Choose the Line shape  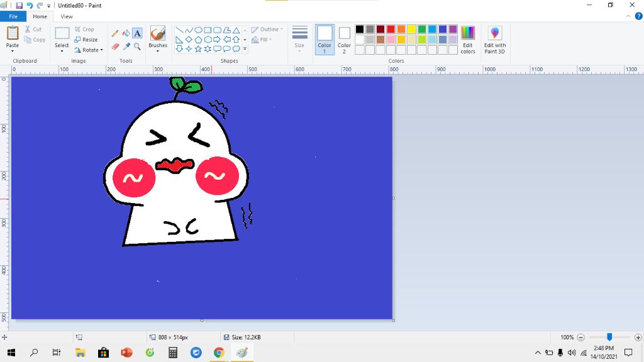click(x=179, y=30)
